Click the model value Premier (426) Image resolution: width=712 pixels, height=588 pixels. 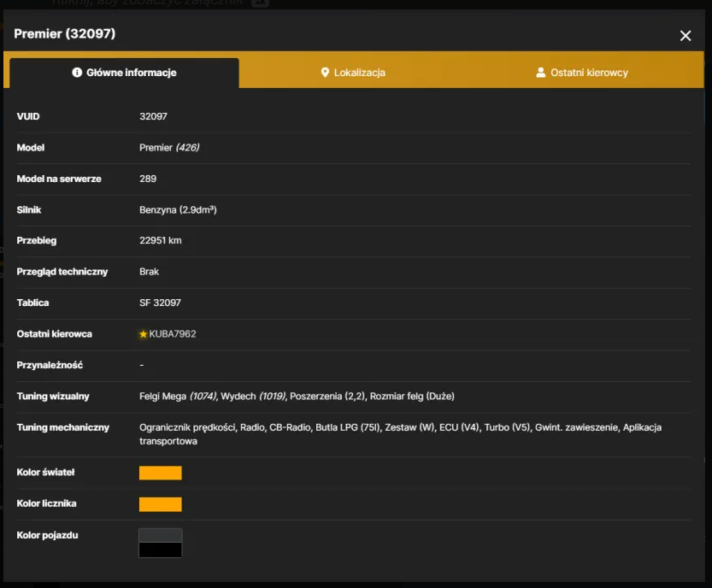169,148
